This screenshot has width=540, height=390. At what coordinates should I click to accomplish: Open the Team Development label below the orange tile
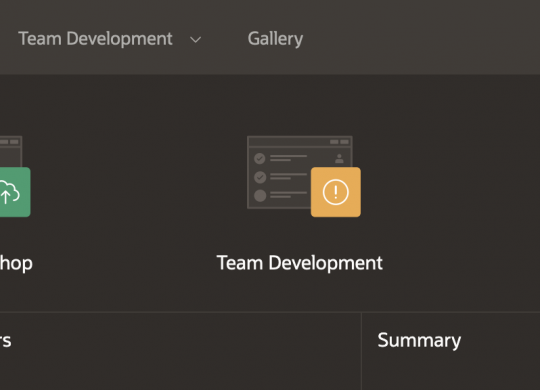tap(299, 263)
